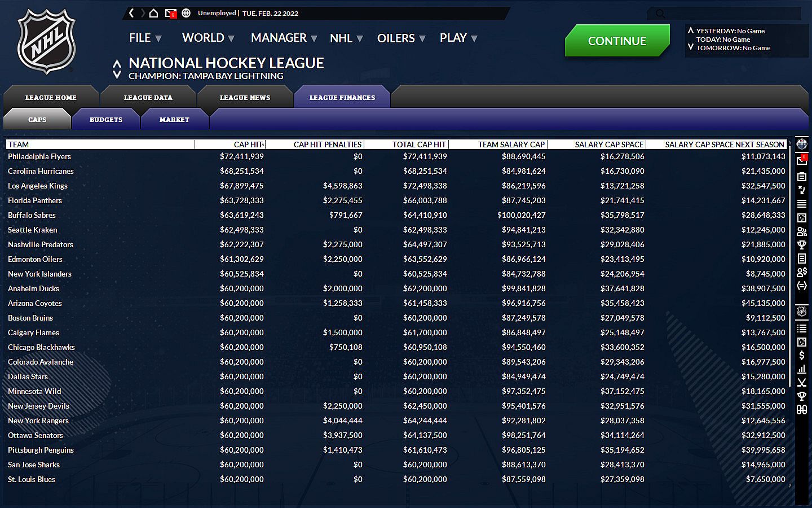Sort by the Cap Hit column header
Screen dimensions: 812x508
click(x=230, y=144)
